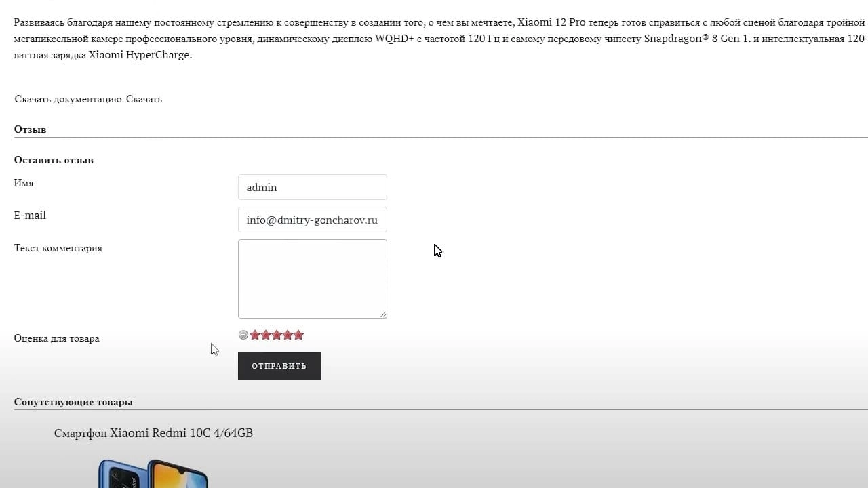Rate the product one star
Viewport: 868px width, 488px height.
tap(255, 335)
